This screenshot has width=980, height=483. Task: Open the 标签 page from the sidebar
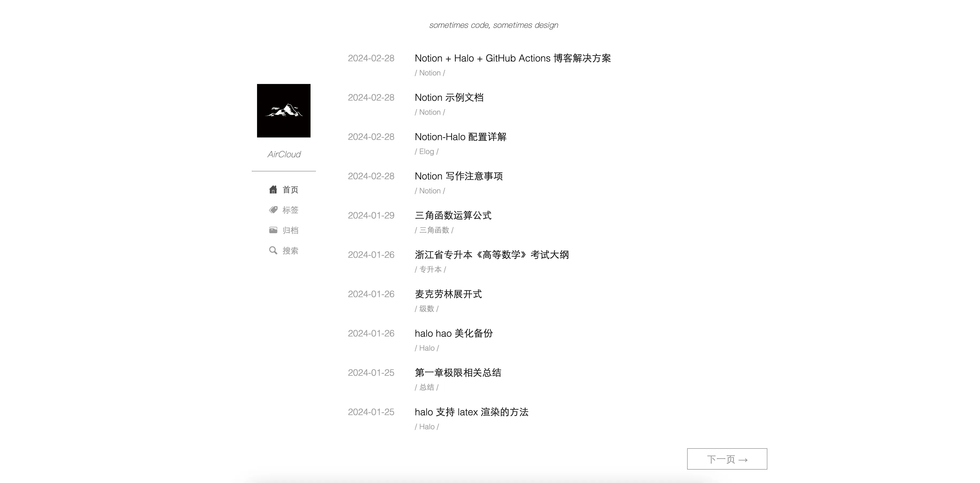pyautogui.click(x=290, y=210)
